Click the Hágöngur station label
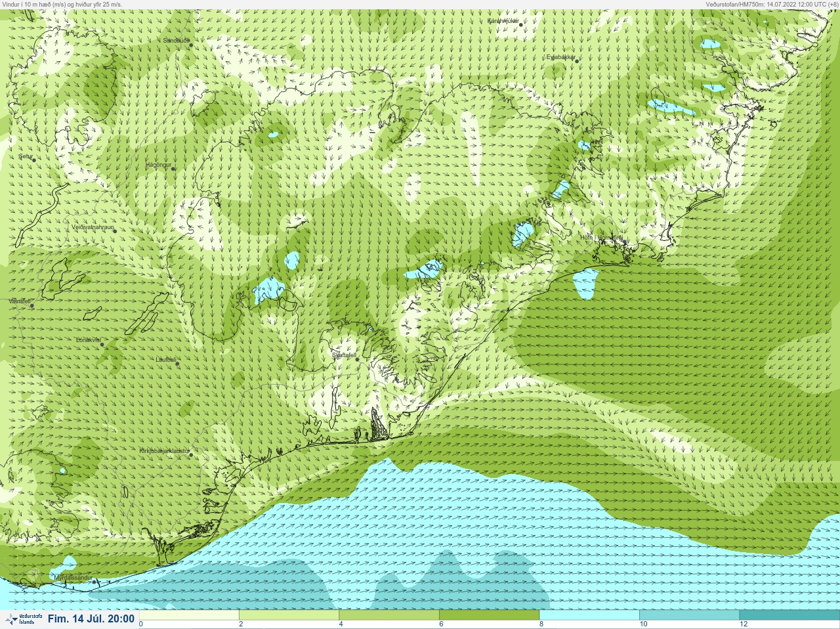This screenshot has width=840, height=629. pyautogui.click(x=158, y=165)
